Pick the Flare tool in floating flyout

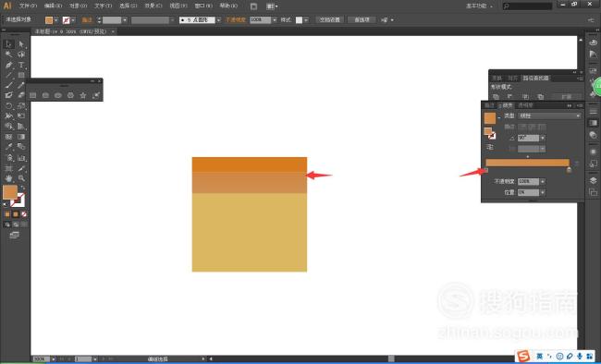coord(96,95)
